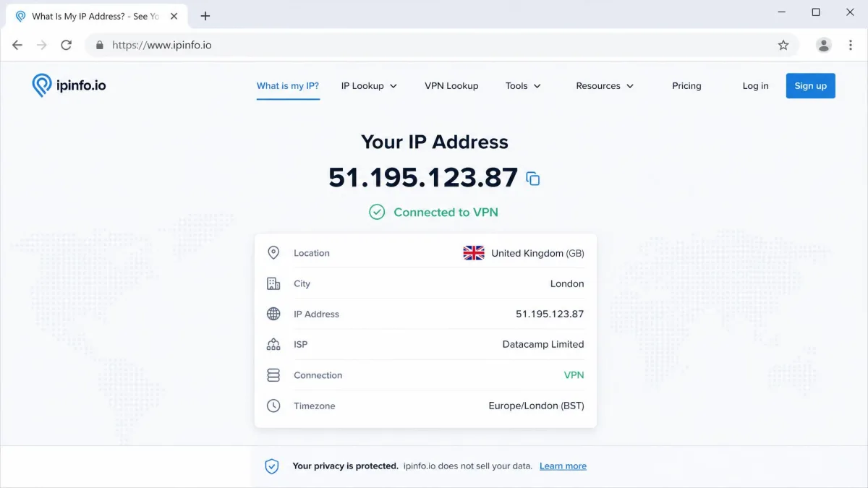Click the large 51.195.123.87 heading

tap(423, 177)
